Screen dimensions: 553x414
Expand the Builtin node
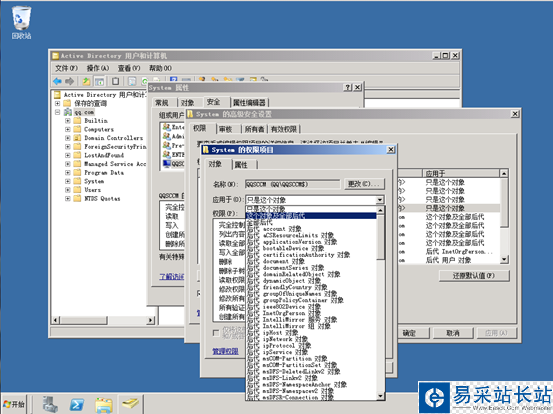[67, 121]
